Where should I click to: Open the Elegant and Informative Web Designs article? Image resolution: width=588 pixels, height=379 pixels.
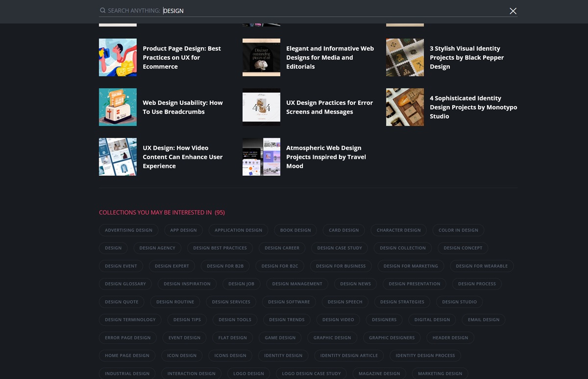point(330,57)
